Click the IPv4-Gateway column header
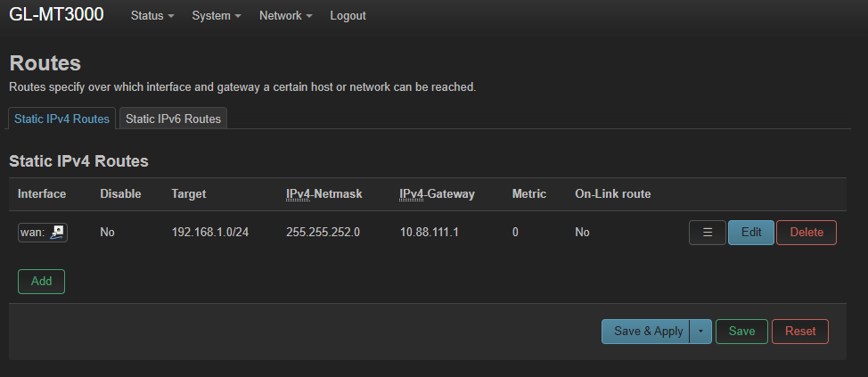 point(437,193)
